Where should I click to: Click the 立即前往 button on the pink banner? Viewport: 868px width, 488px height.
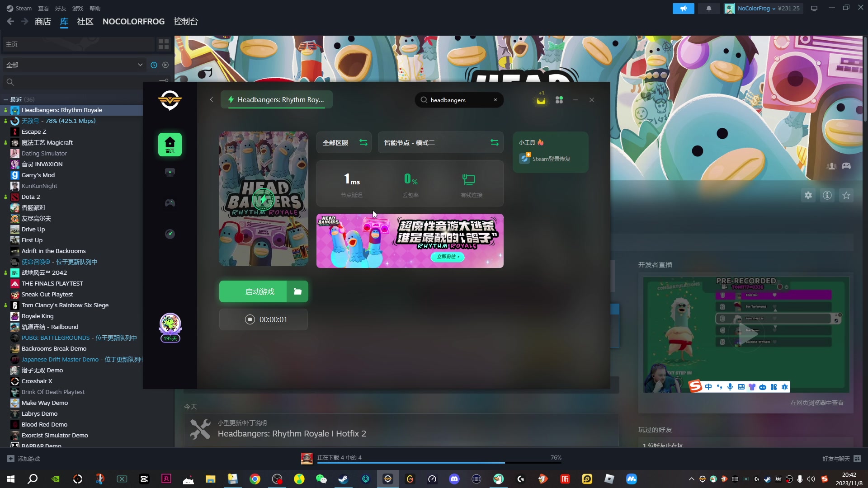(x=448, y=257)
